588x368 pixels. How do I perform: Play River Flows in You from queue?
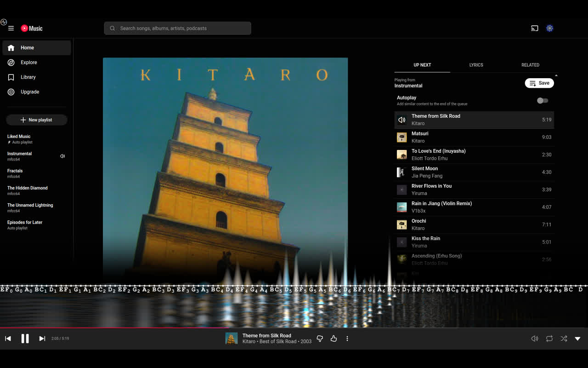coord(474,190)
